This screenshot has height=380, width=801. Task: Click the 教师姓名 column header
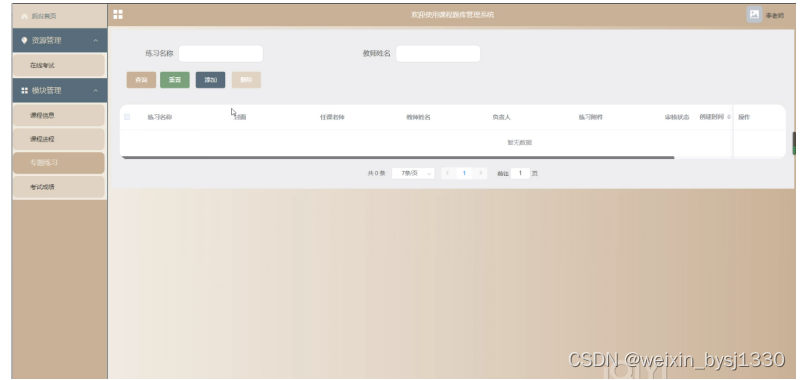tap(418, 117)
